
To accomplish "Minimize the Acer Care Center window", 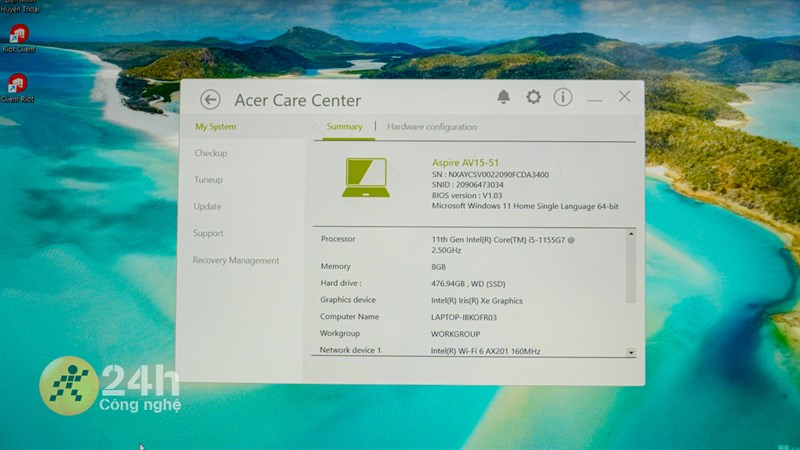I will 594,100.
